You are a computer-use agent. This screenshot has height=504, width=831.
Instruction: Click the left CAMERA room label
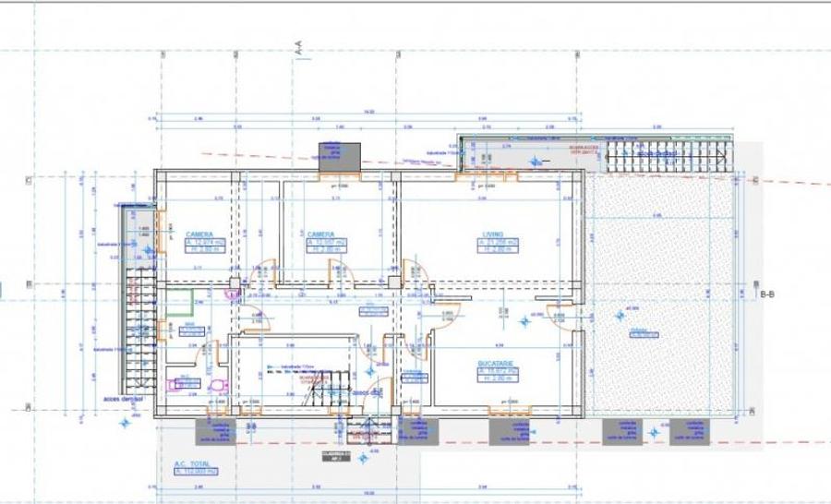[x=199, y=234]
